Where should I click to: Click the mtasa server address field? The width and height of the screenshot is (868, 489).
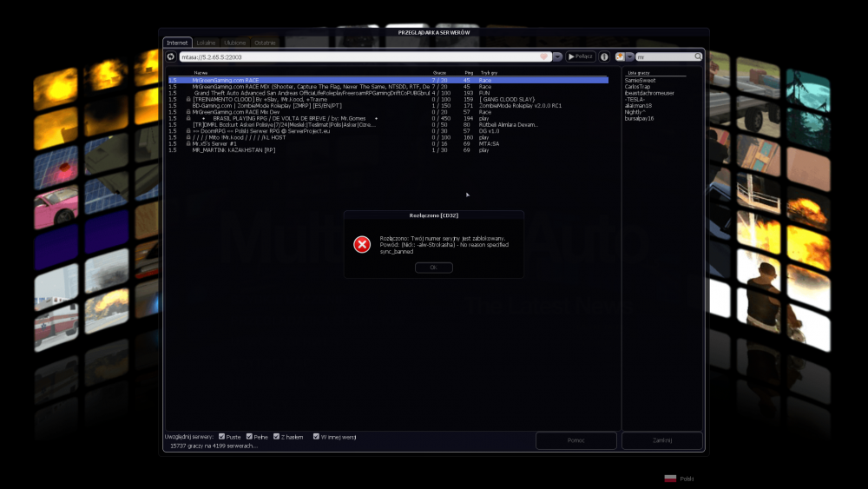(356, 56)
